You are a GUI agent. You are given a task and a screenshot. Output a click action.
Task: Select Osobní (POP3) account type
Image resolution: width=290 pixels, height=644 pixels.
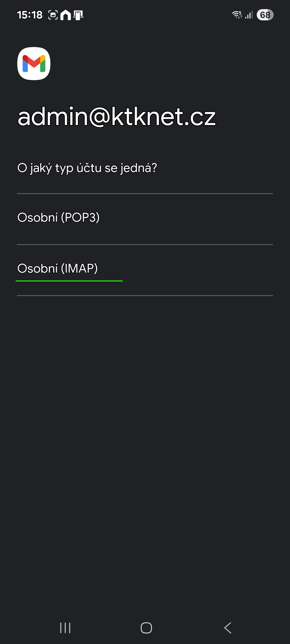point(59,217)
